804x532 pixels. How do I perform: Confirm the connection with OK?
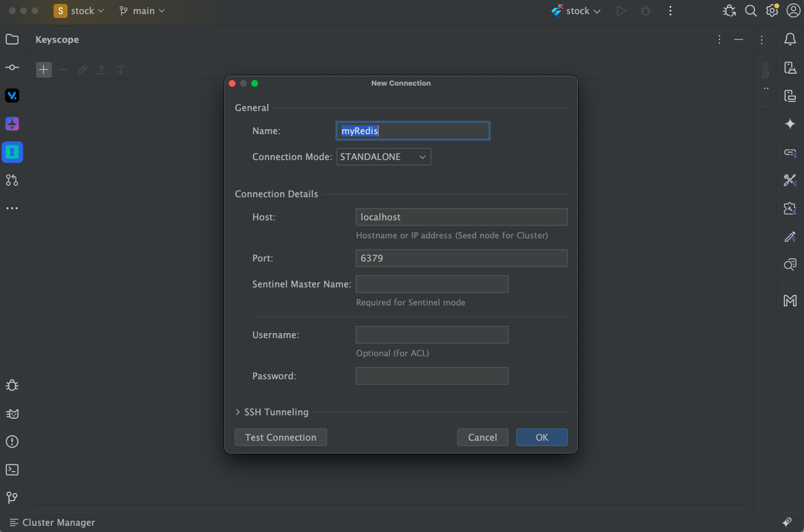541,437
